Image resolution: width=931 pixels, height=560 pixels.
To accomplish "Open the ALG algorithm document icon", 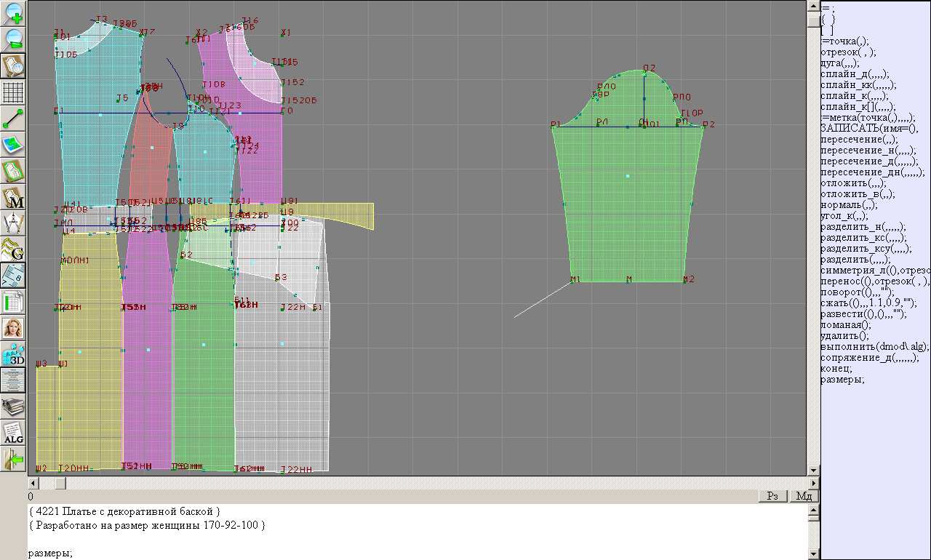I will pyautogui.click(x=14, y=433).
